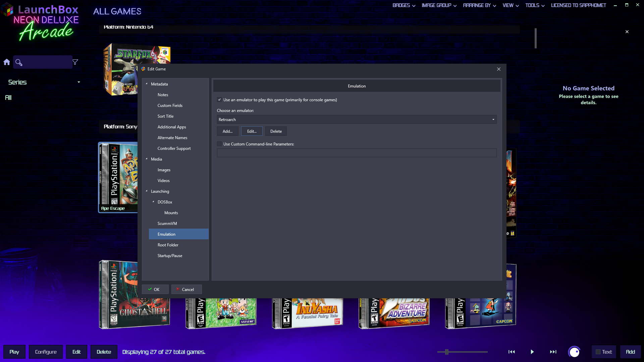644x362 pixels.
Task: Confirm with the OK button
Action: pos(155,289)
